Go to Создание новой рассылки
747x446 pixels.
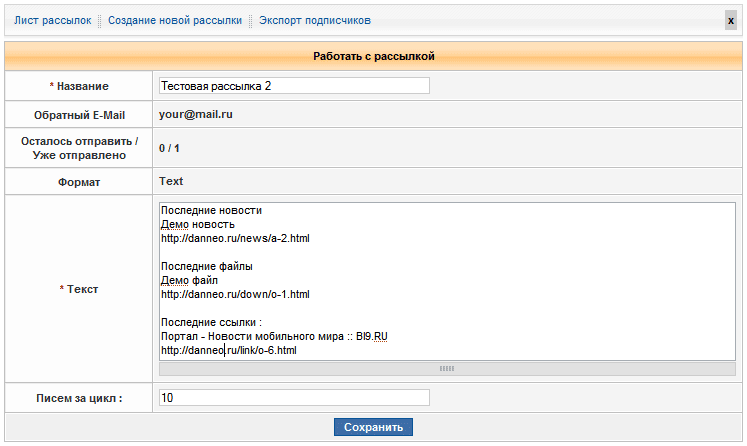pos(175,20)
